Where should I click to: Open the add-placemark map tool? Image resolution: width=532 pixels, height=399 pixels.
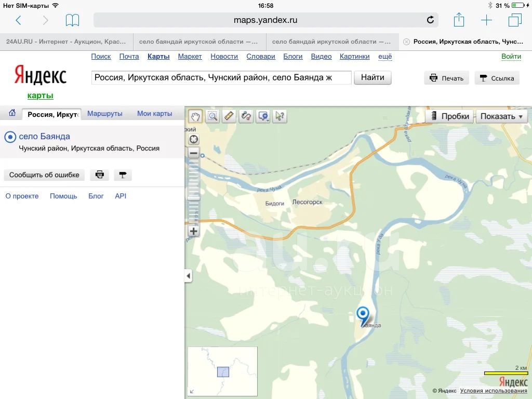pyautogui.click(x=263, y=116)
